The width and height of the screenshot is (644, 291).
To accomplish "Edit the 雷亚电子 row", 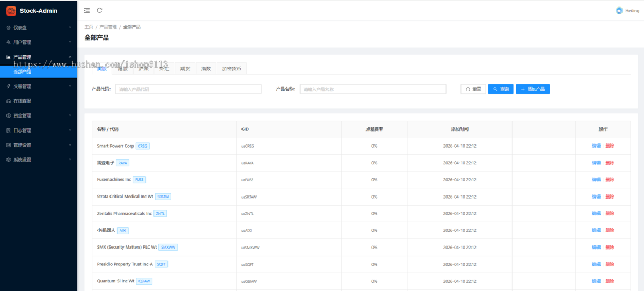I will [596, 163].
